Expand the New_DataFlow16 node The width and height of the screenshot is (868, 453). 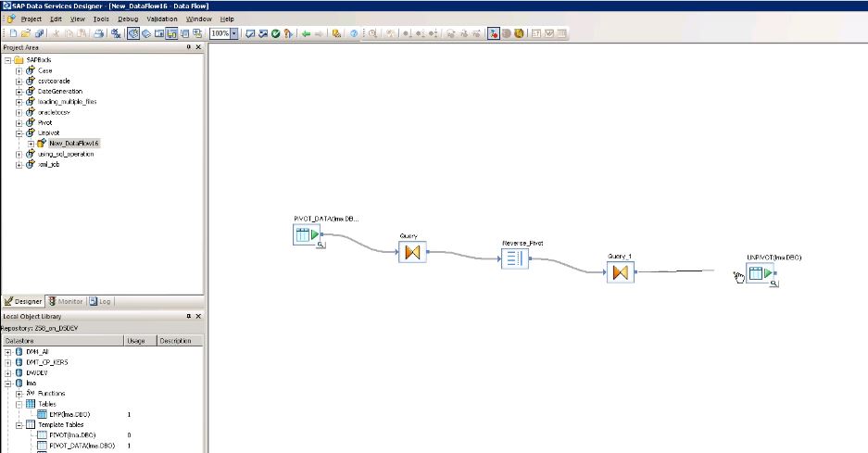click(31, 144)
